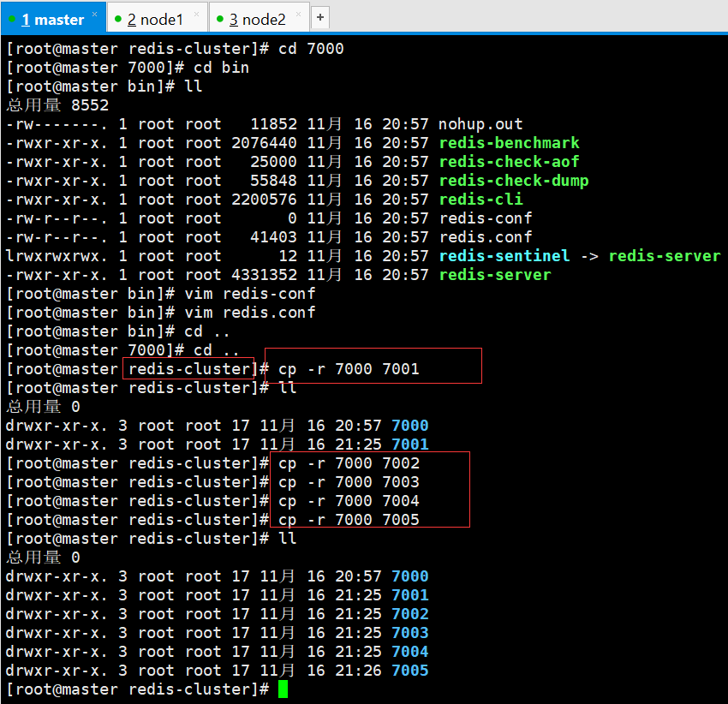
Task: Close the node1 tab
Action: tap(196, 15)
